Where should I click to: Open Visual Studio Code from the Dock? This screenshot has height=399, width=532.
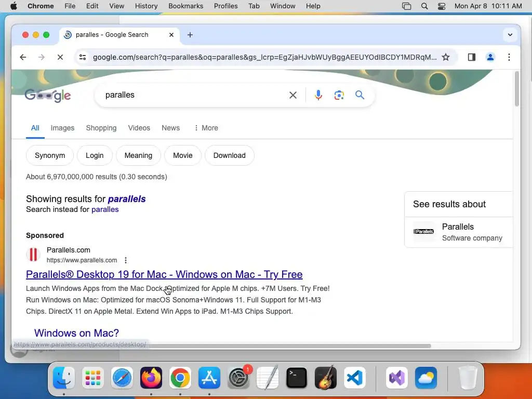point(355,378)
